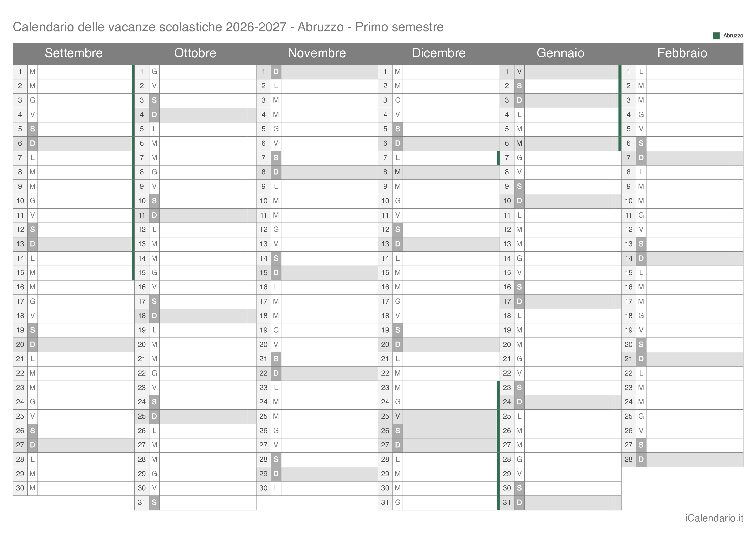This screenshot has height=535, width=756.
Task: Click the 'M' weekday cell of 10 Novembre
Action: (x=276, y=201)
